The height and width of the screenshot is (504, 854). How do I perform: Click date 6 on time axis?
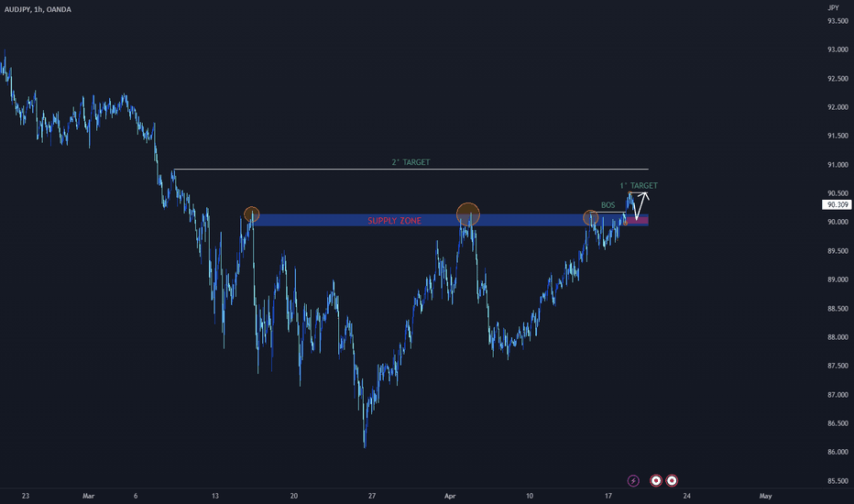point(136,496)
